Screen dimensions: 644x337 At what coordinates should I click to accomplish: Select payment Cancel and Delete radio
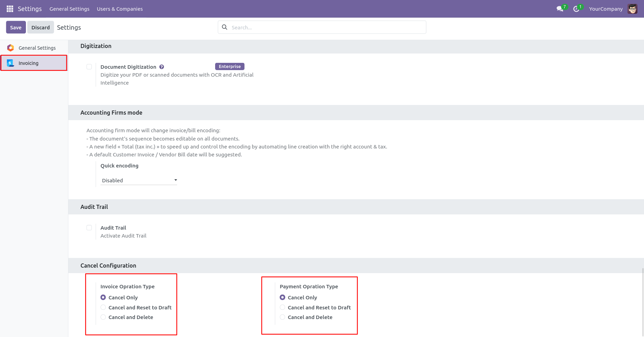tap(282, 317)
